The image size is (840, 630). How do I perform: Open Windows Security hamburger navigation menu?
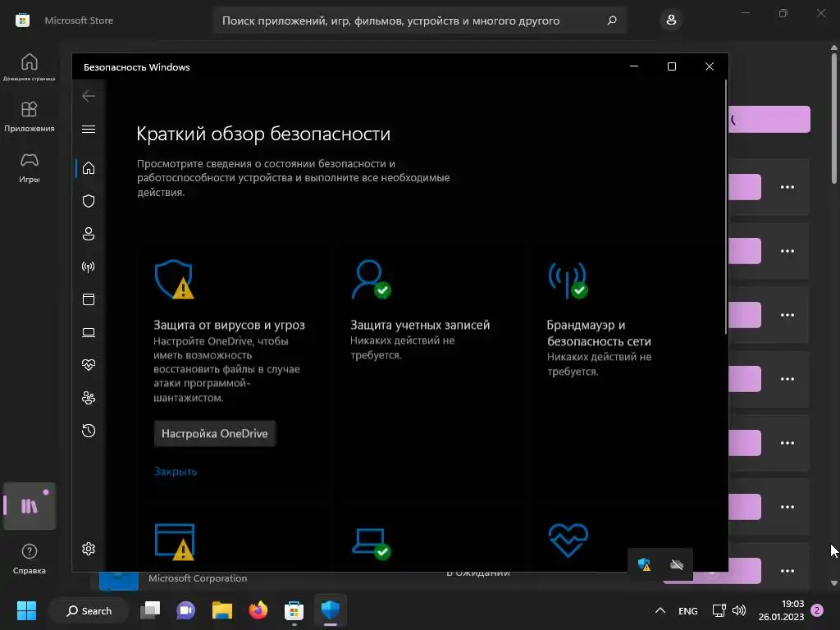[x=89, y=129]
